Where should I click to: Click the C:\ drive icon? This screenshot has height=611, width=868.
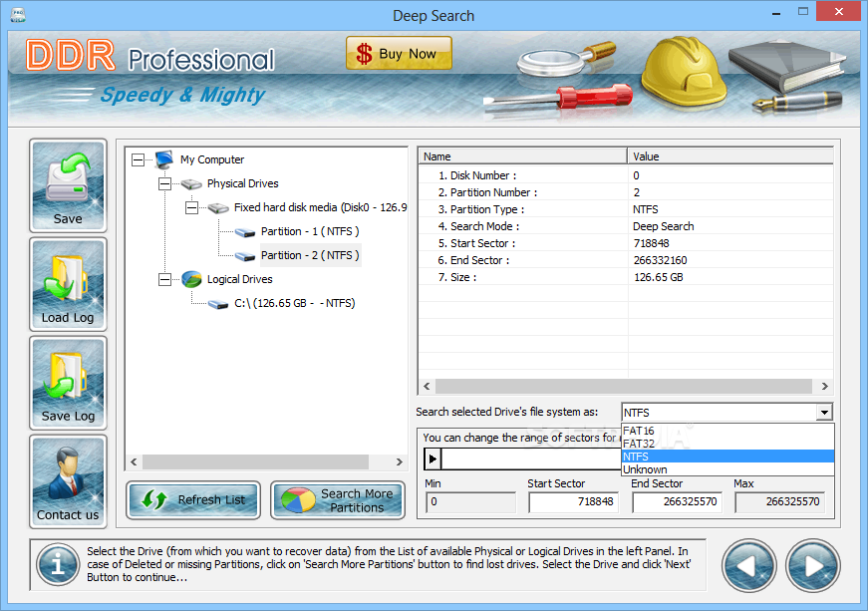(x=218, y=304)
